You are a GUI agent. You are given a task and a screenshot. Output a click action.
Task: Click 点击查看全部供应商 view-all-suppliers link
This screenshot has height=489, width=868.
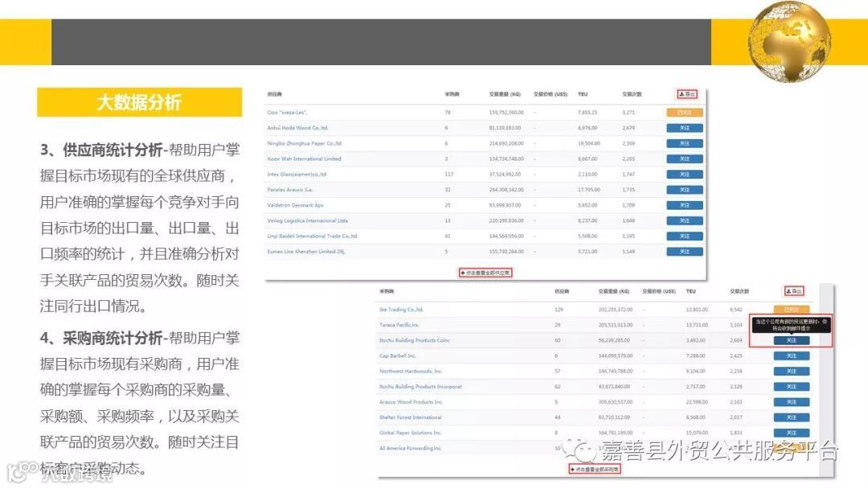[x=485, y=273]
